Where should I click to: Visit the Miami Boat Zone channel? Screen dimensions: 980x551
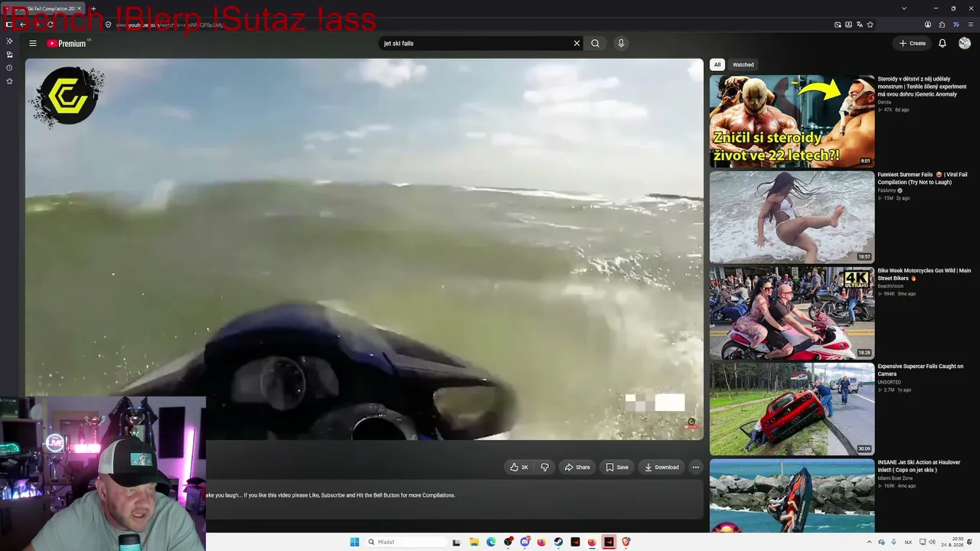click(895, 478)
